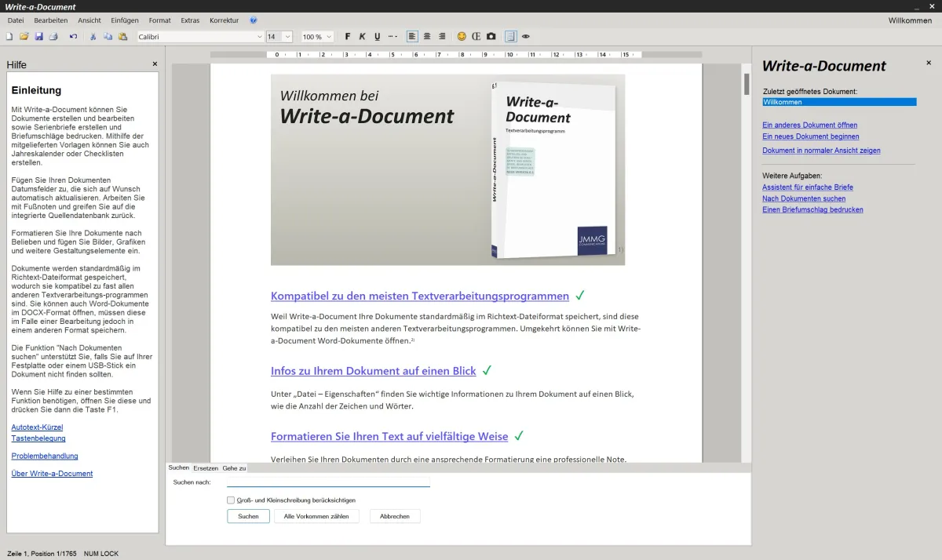
Task: Click the Save floppy disk icon
Action: (38, 37)
